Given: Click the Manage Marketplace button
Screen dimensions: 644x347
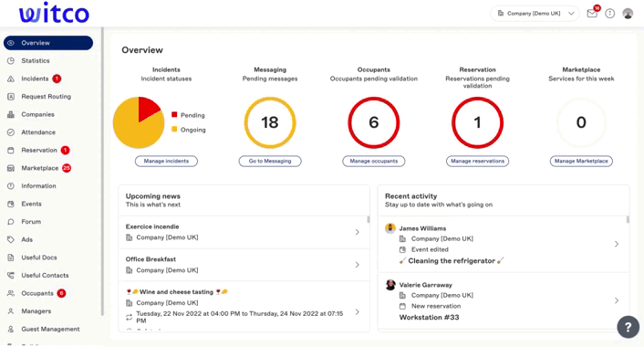Looking at the screenshot, I should click(581, 161).
